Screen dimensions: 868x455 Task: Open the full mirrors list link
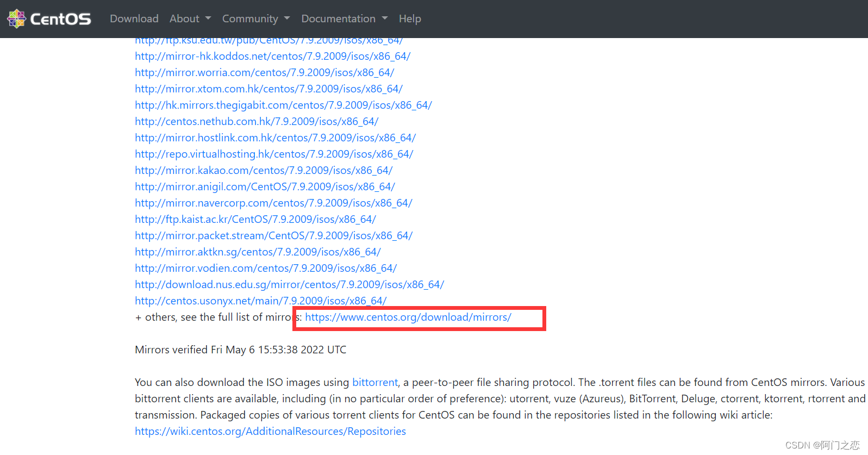408,317
